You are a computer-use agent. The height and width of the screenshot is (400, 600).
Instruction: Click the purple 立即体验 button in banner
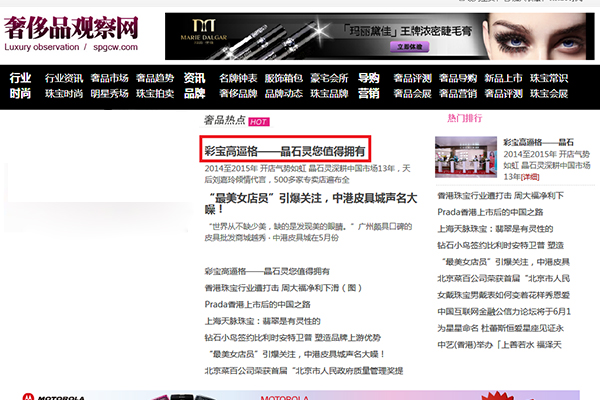(x=409, y=47)
